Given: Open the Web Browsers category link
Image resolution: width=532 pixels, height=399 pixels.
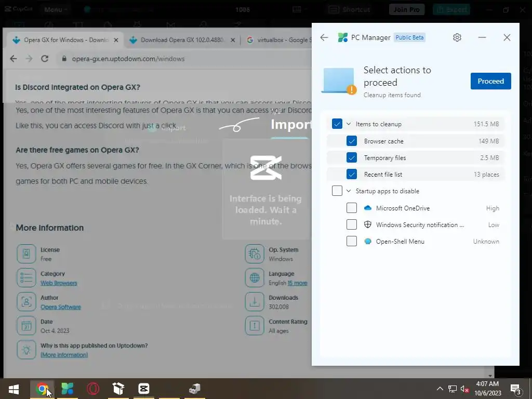Looking at the screenshot, I should tap(59, 283).
